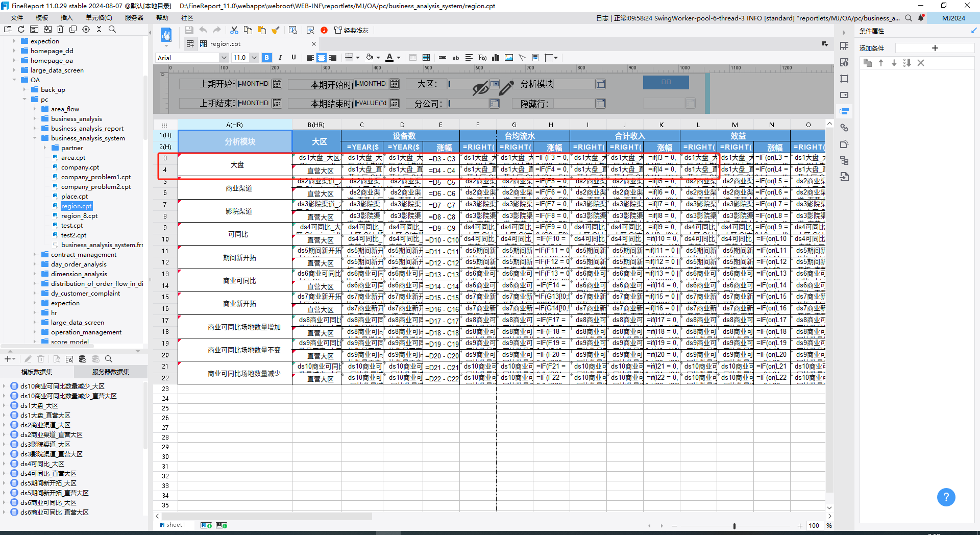Click the blue help question mark button
This screenshot has height=535, width=980.
coord(946,497)
